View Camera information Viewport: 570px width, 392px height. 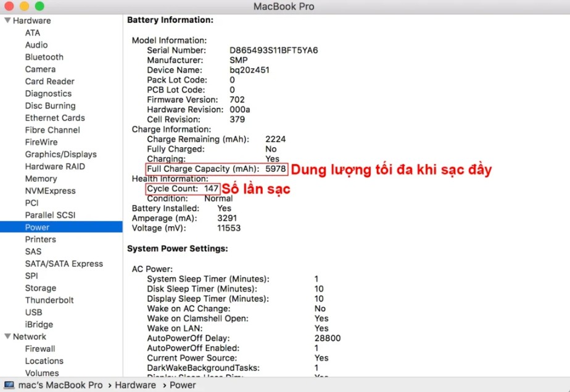tap(40, 69)
